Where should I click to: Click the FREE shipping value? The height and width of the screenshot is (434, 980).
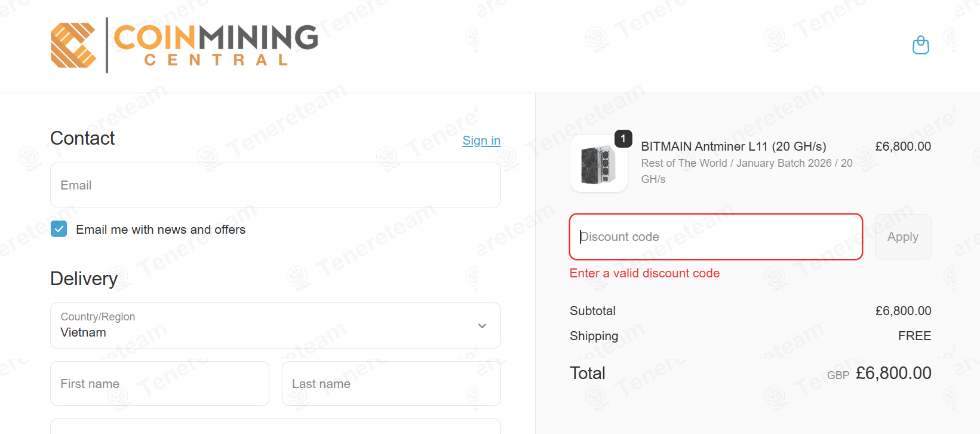pos(914,336)
